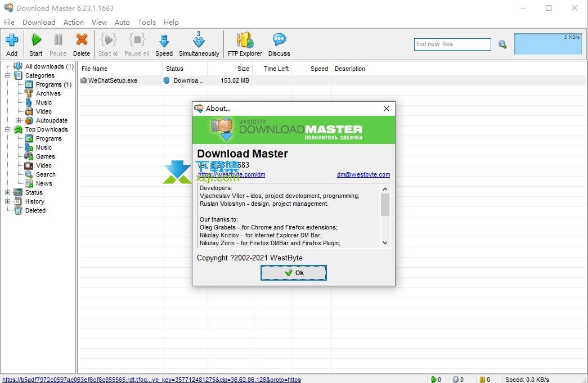Launch FTP Explorer from toolbar

click(x=245, y=44)
